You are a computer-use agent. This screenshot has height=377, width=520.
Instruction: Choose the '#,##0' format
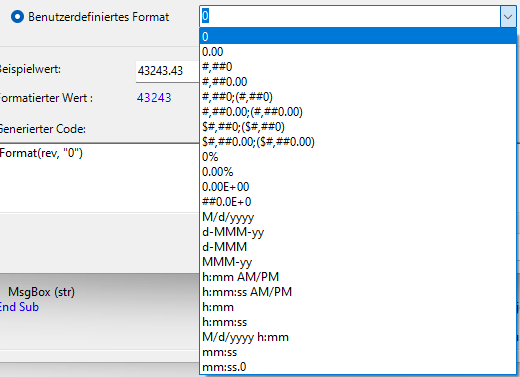[358, 67]
